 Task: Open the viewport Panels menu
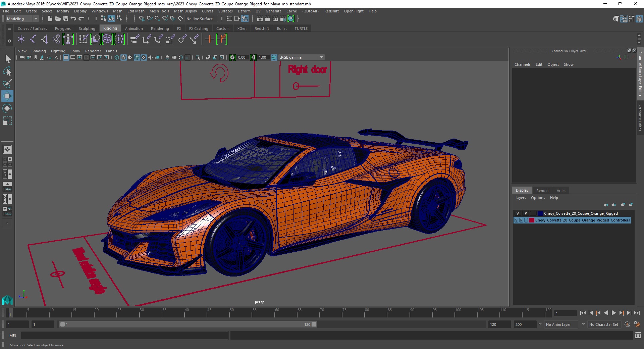111,51
